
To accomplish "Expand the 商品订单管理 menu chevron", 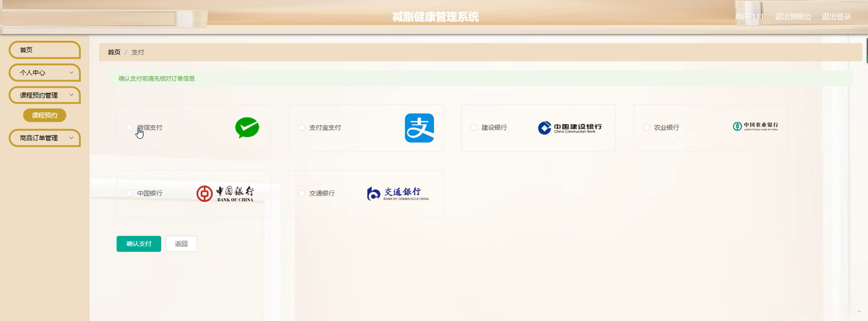I will pos(71,138).
